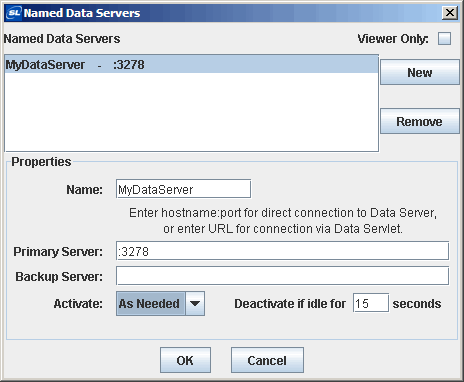The image size is (464, 382).
Task: Close the Named Data Servers dialog
Action: (450, 13)
